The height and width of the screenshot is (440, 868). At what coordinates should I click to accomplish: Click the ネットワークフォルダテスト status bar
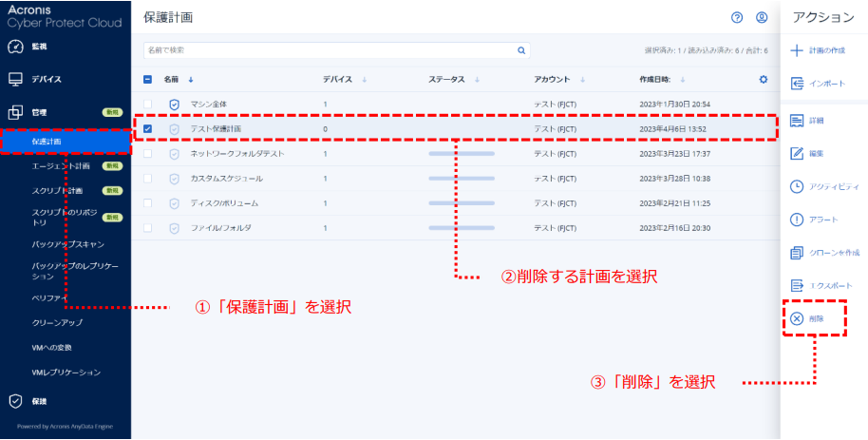(462, 153)
